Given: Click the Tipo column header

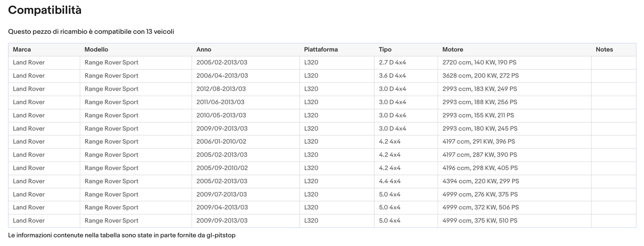Looking at the screenshot, I should pyautogui.click(x=385, y=49).
